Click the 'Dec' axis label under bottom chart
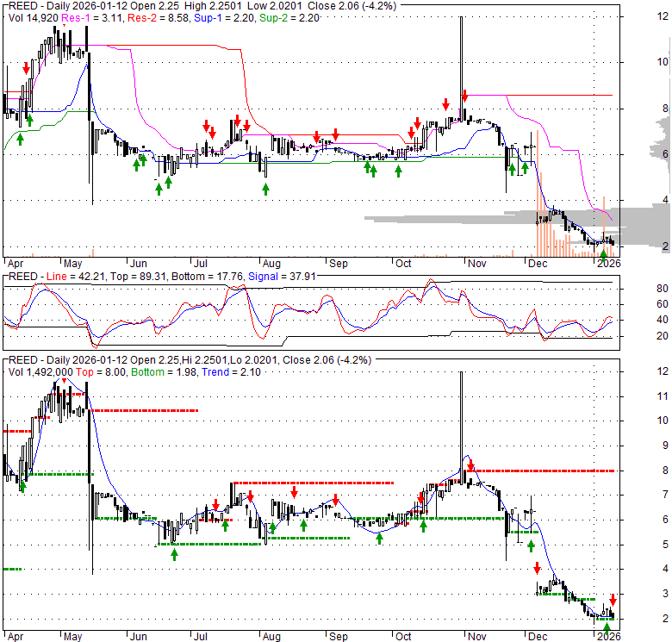Image resolution: width=672 pixels, height=642 pixels. coord(538,636)
